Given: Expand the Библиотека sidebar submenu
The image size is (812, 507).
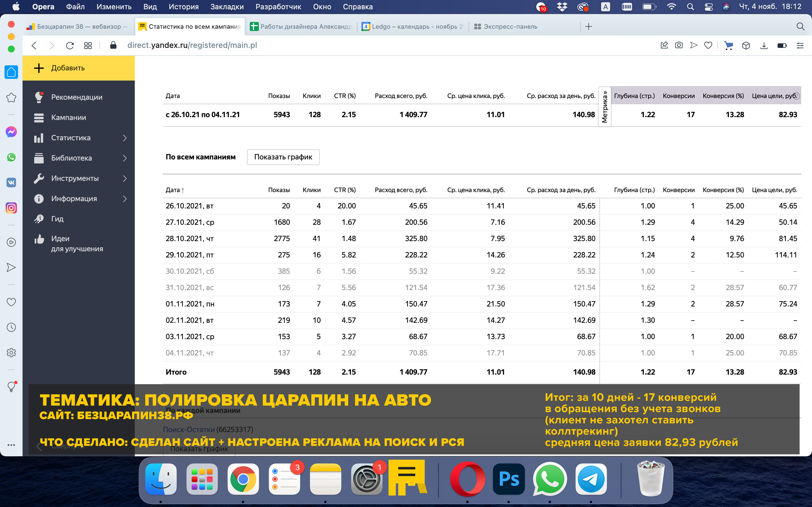Looking at the screenshot, I should pos(125,158).
